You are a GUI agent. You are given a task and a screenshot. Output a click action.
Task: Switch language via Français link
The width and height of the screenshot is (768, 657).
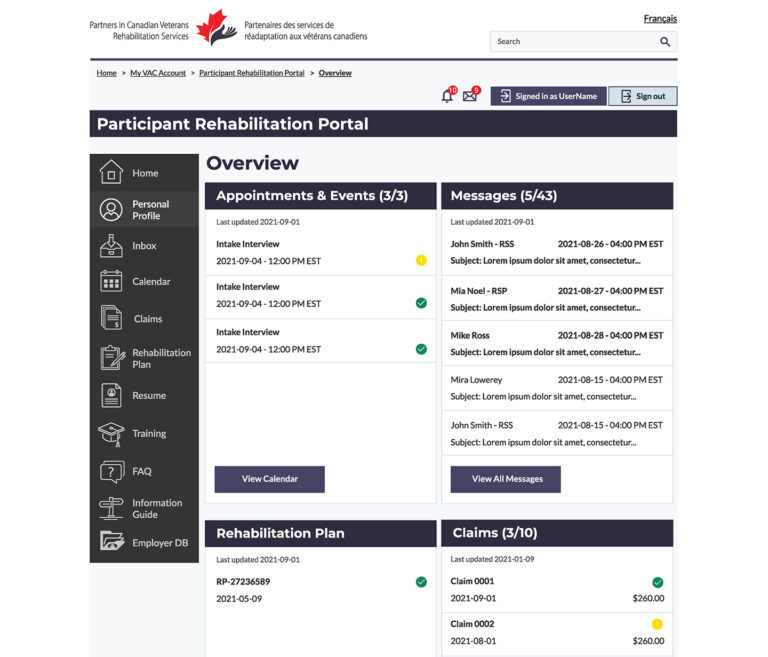click(659, 19)
